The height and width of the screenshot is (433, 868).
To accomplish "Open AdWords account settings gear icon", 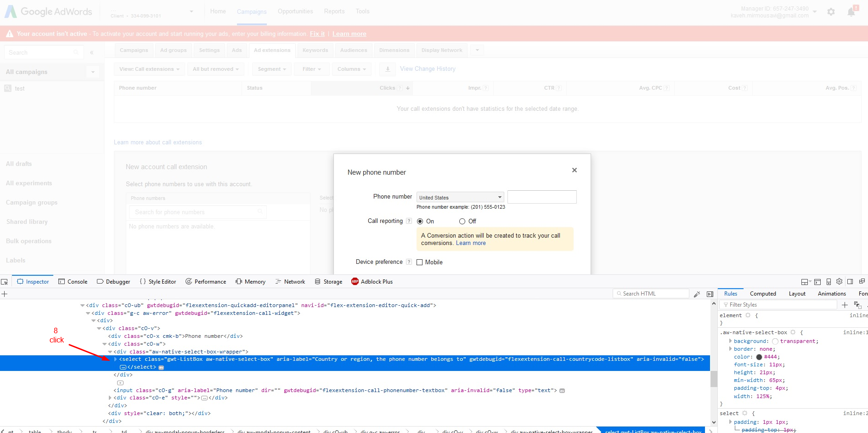I will [x=831, y=12].
